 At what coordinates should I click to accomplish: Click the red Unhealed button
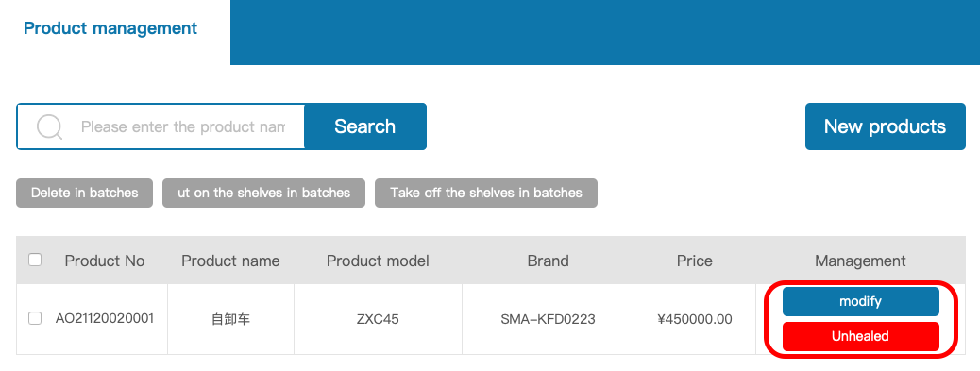tap(861, 337)
